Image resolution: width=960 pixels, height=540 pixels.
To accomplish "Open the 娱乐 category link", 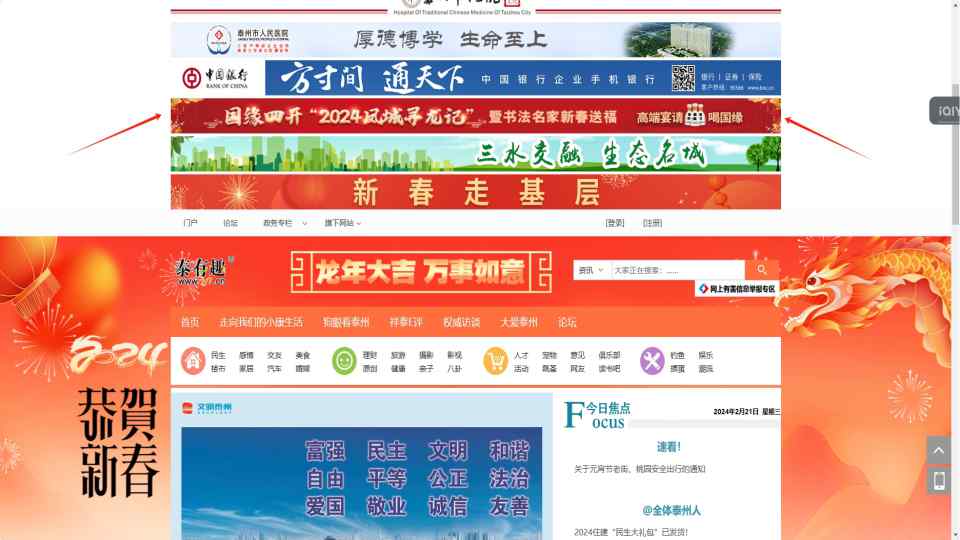I will click(705, 355).
